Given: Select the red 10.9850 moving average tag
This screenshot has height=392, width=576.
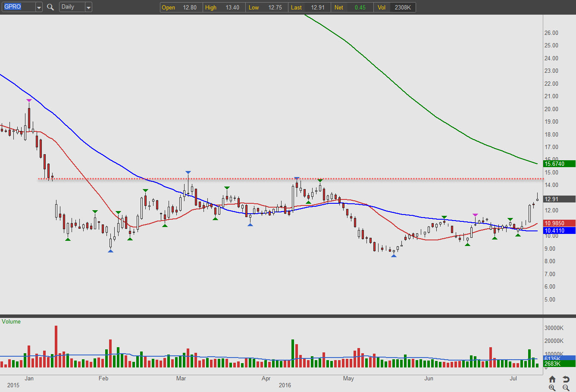Looking at the screenshot, I should [559, 223].
